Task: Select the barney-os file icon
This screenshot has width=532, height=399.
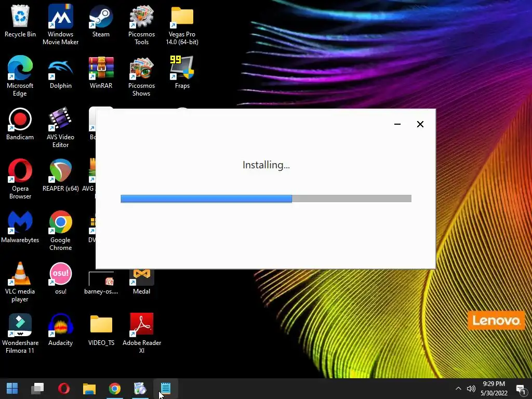Action: click(x=101, y=282)
